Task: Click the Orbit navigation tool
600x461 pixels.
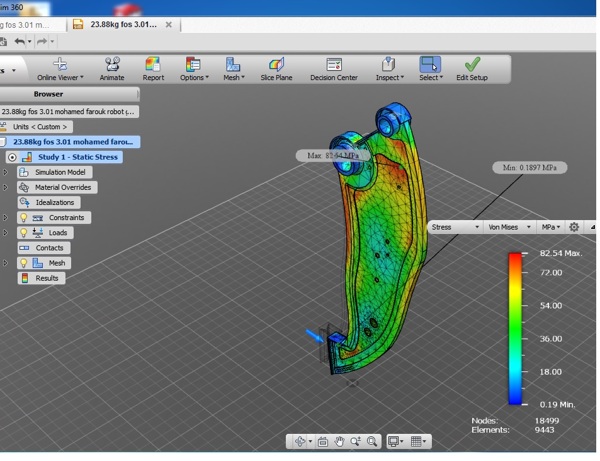Action: click(x=301, y=441)
